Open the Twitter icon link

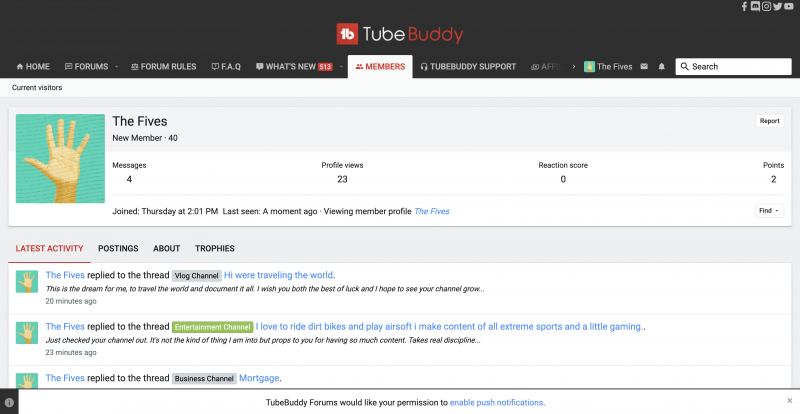(x=777, y=7)
